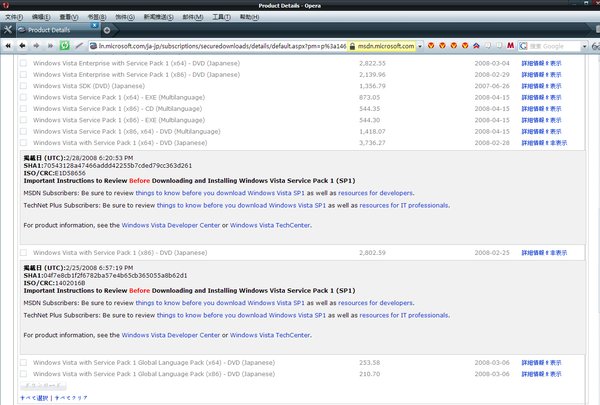This screenshot has height=405, width=600.
Task: Check Vista Enterprise SP1 (x64) DVD row
Action: coord(23,63)
